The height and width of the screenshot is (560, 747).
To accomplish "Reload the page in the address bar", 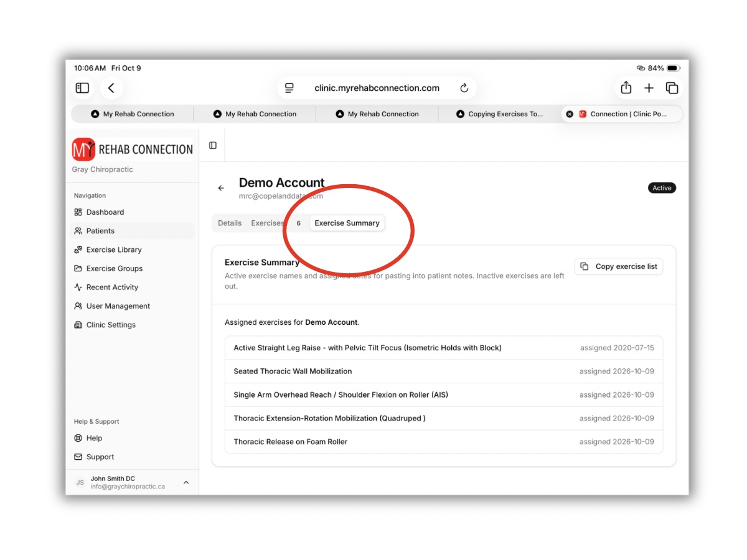I will [464, 88].
